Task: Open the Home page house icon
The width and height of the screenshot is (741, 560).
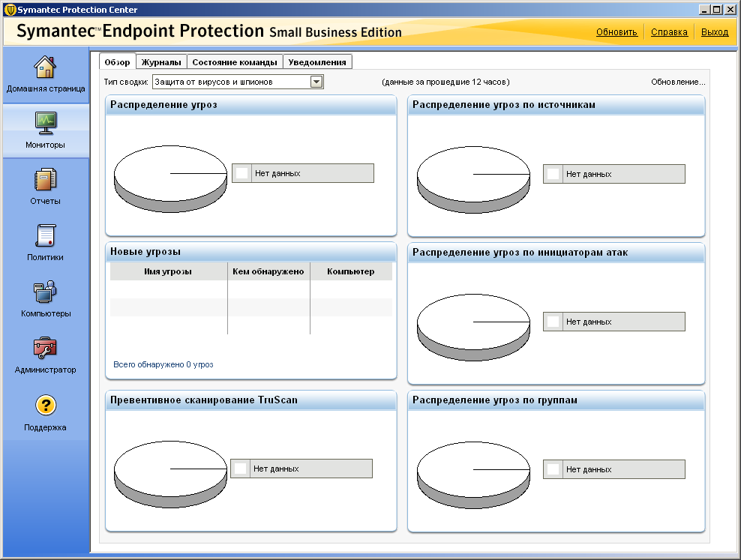Action: coord(45,67)
